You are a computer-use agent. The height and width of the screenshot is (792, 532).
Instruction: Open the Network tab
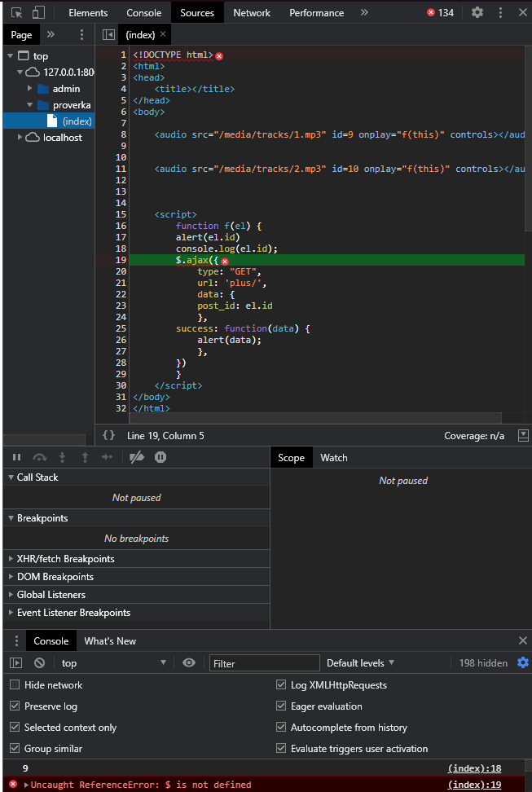252,12
